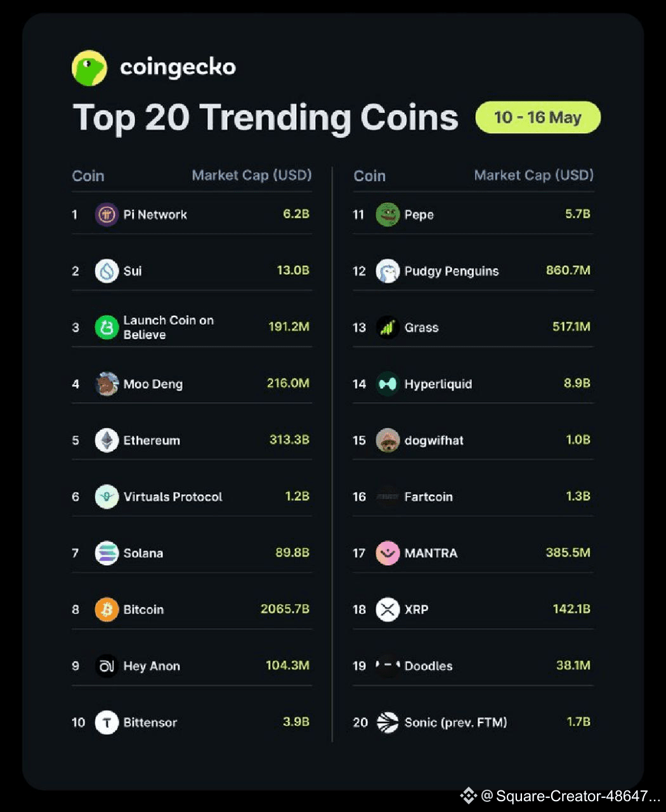Screen dimensions: 666x812
Task: Click the left Market Cap (USD) header
Action: pyautogui.click(x=252, y=175)
